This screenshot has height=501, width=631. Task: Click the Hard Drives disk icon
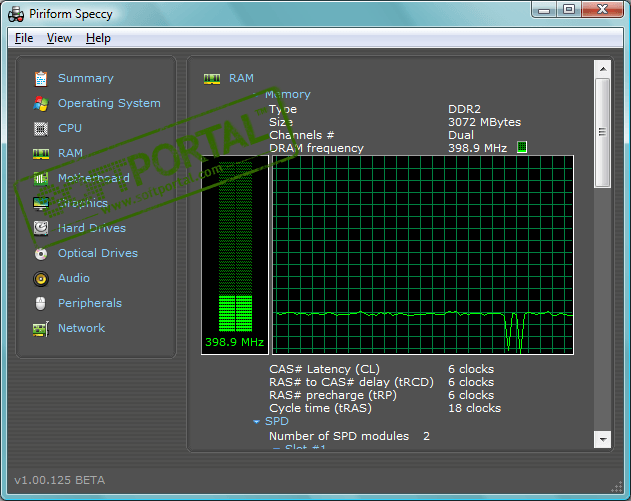(x=41, y=228)
